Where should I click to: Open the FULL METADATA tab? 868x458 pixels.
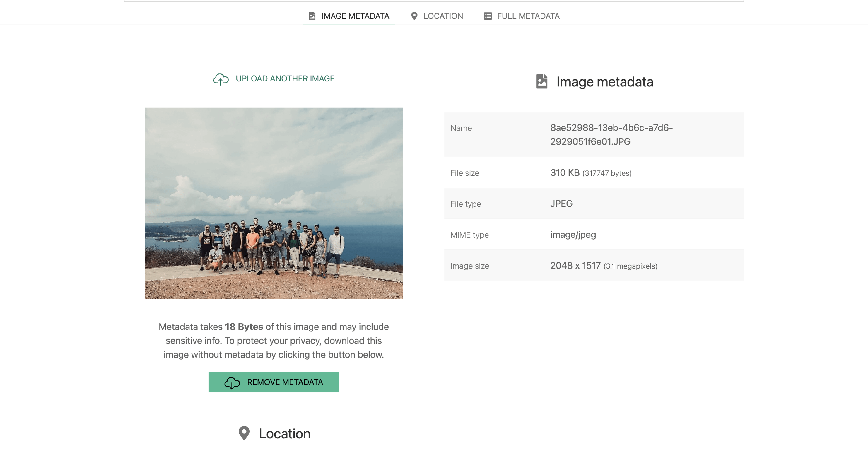click(528, 16)
